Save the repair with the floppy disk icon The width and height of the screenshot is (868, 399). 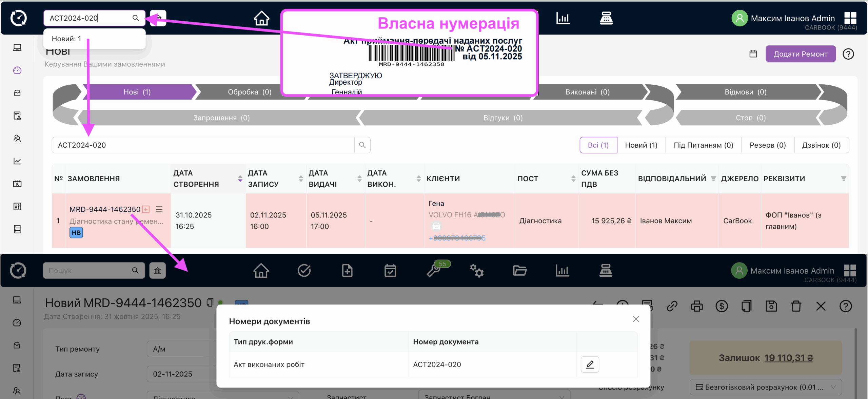click(x=771, y=306)
